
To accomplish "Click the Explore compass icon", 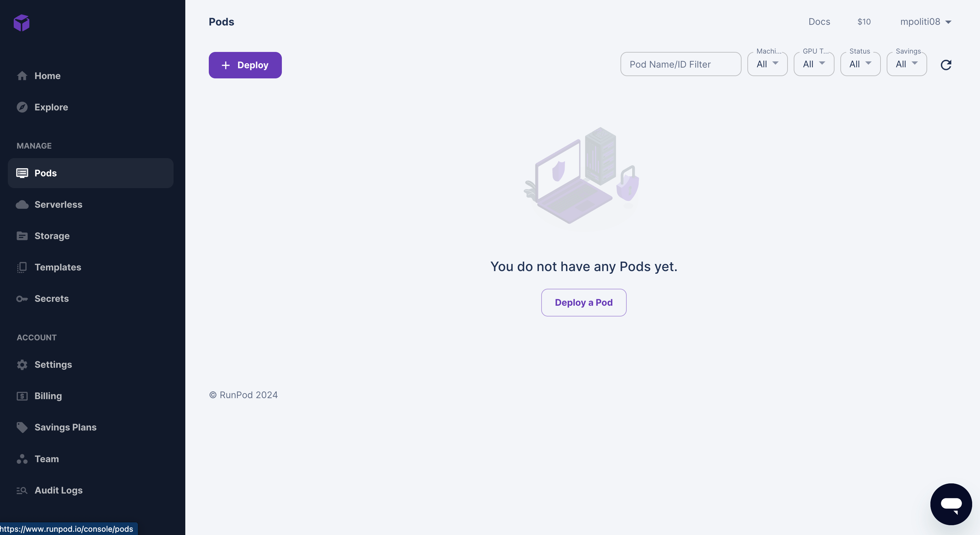I will pyautogui.click(x=22, y=107).
